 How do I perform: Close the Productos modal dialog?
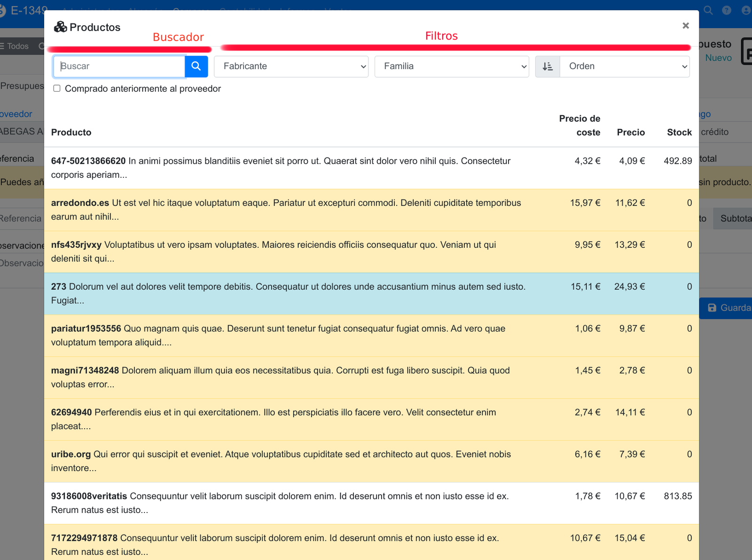point(686,26)
